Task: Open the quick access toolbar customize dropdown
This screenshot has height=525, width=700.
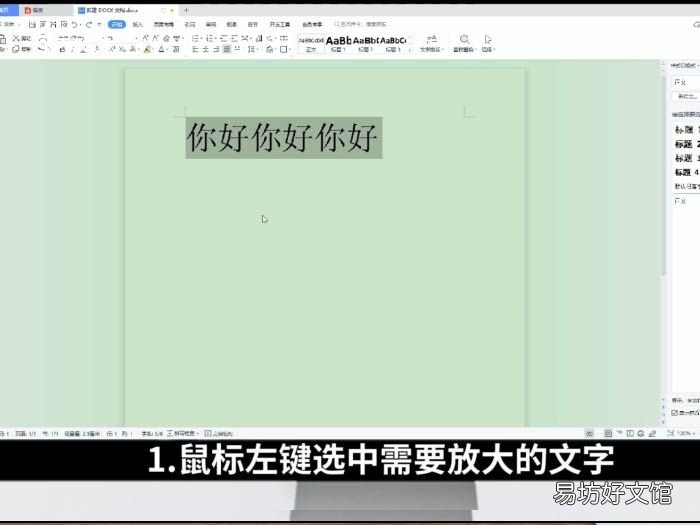Action: (x=99, y=25)
